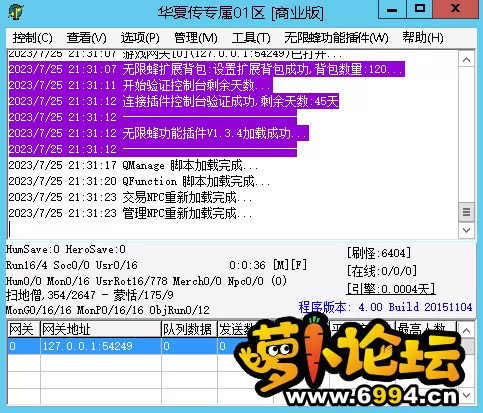This screenshot has height=413, width=483.
Task: Open the 管理(M) menu
Action: pyautogui.click(x=196, y=38)
